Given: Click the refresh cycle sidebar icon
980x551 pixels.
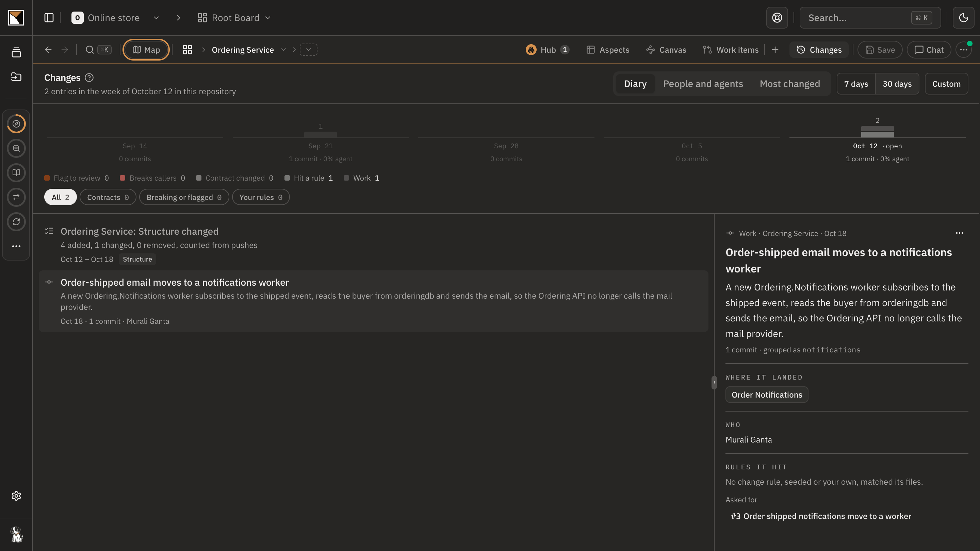Looking at the screenshot, I should pos(16,222).
